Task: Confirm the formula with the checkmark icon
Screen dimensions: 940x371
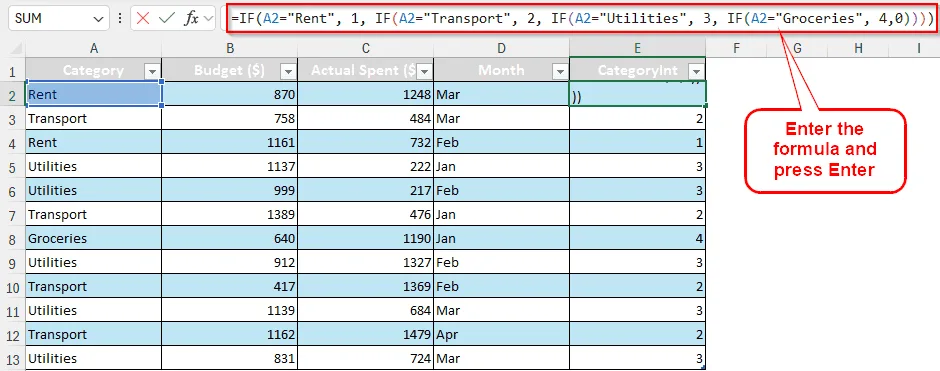Action: 166,19
